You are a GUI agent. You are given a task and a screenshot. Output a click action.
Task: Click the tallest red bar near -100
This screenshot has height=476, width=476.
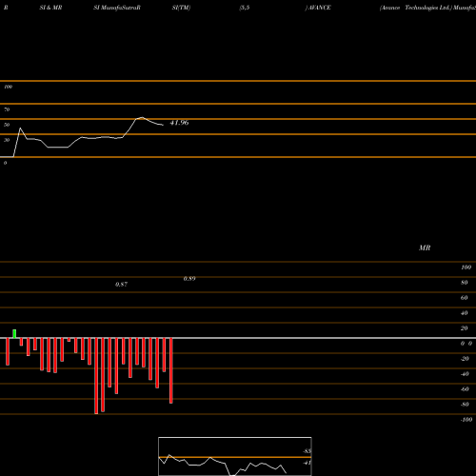pos(96,376)
